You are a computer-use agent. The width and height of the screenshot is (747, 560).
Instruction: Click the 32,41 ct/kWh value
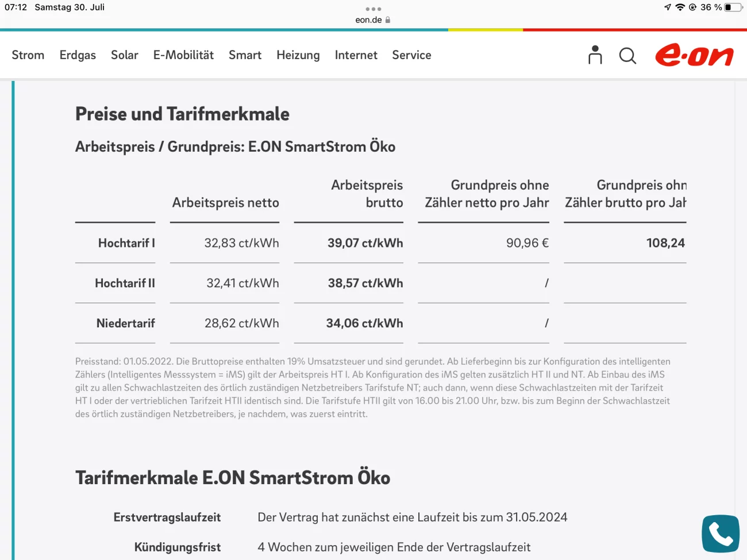point(242,283)
